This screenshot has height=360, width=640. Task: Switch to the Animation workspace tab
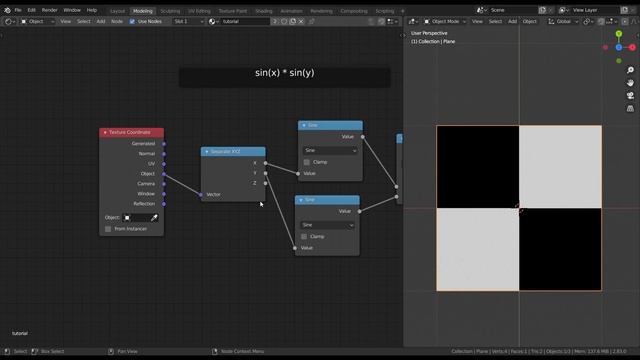pyautogui.click(x=291, y=11)
